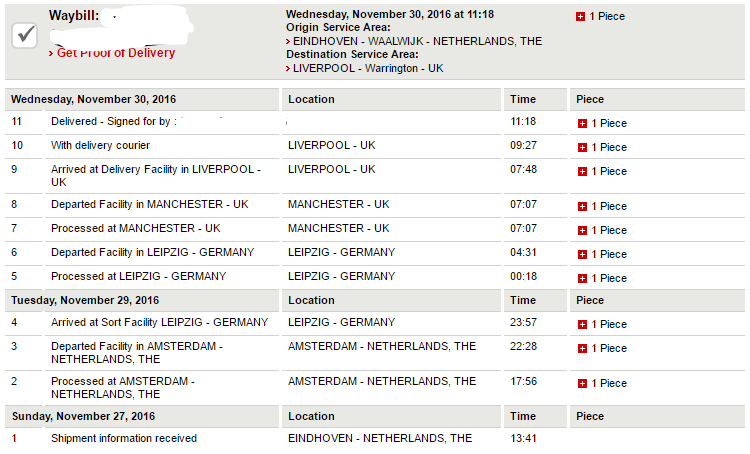Expand piece icon for Delivered row
Image resolution: width=750 pixels, height=454 pixels.
tap(582, 123)
